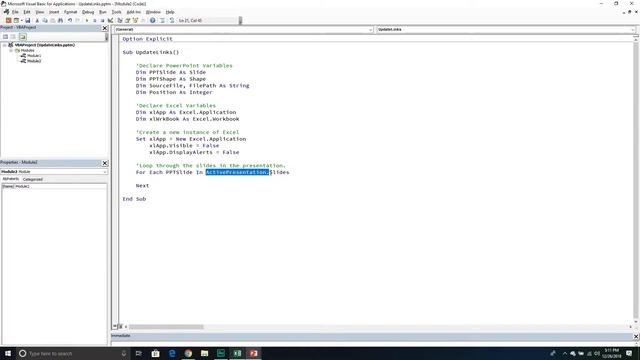Click the Find binoculars toolbar icon
The height and width of the screenshot is (360, 640).
pyautogui.click(x=60, y=20)
